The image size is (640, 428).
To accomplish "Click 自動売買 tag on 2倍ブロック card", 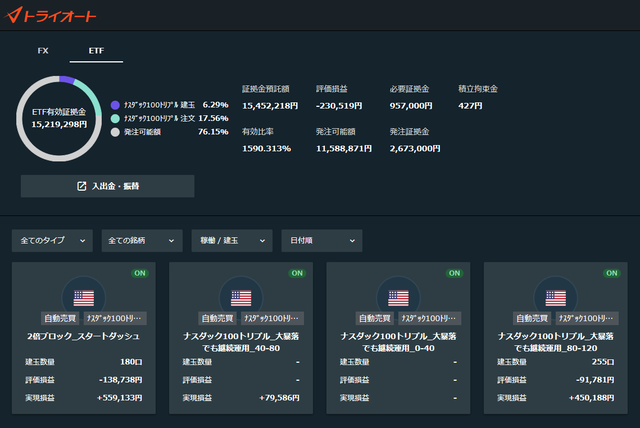I will pyautogui.click(x=60, y=318).
